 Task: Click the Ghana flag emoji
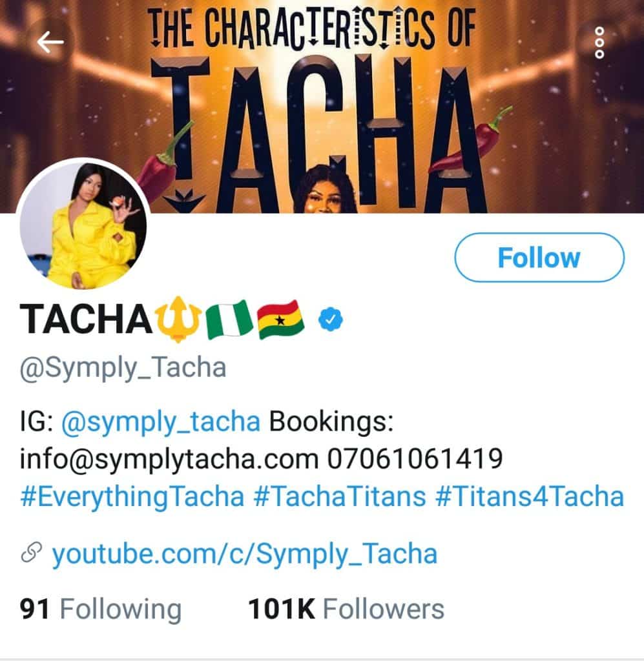click(281, 319)
